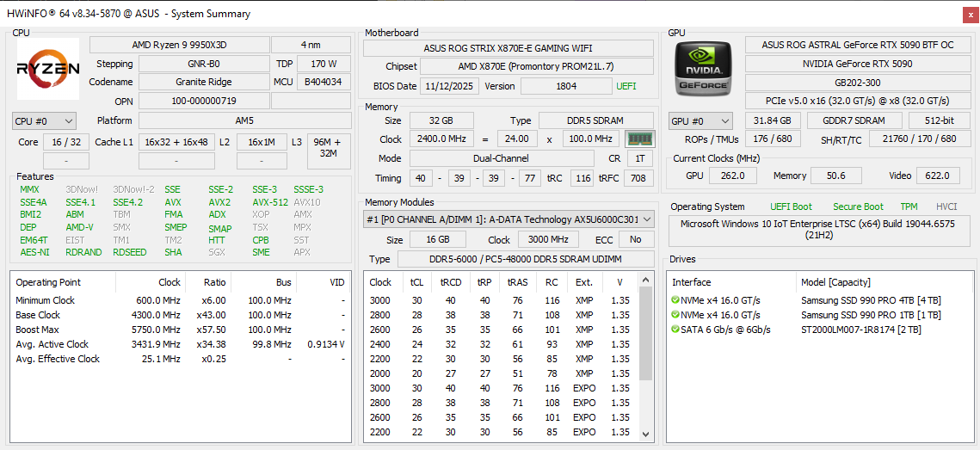980x450 pixels.
Task: Click the ASUS ROG STRIX X870E-E motherboard field
Action: coord(508,48)
